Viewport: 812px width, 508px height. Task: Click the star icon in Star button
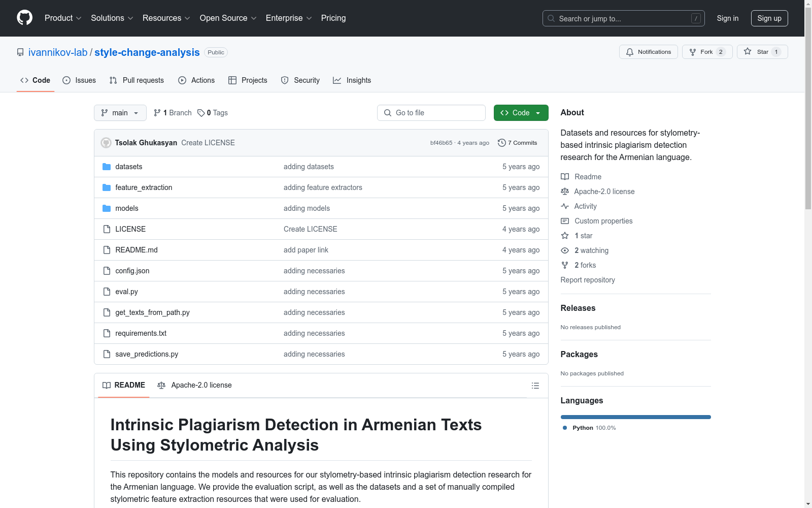tap(748, 51)
